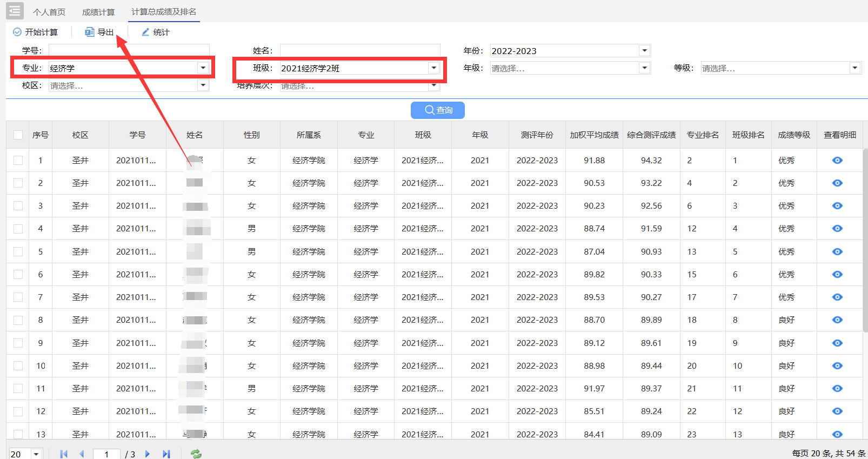868x459 pixels.
Task: Check the checkbox for row 8
Action: point(18,320)
